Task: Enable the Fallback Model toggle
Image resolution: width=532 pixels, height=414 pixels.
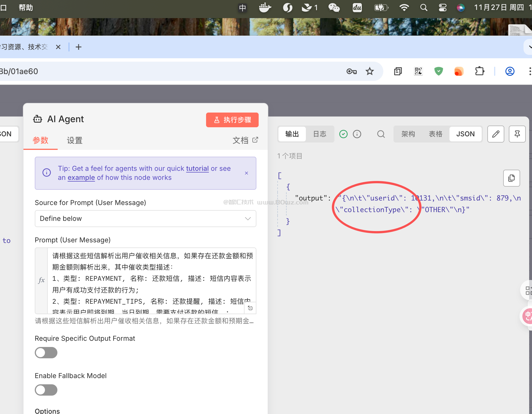Action: click(x=46, y=390)
